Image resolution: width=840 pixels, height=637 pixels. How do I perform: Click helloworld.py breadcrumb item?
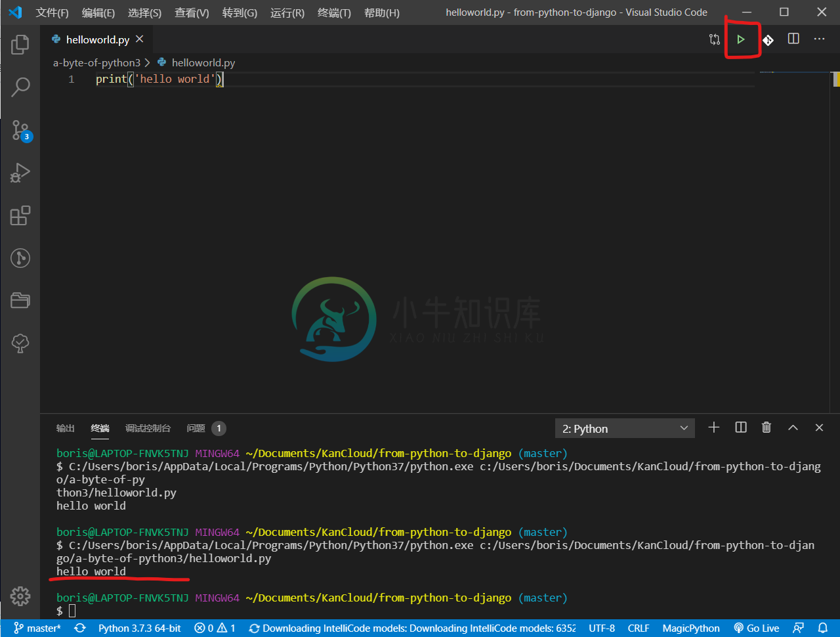tap(196, 63)
